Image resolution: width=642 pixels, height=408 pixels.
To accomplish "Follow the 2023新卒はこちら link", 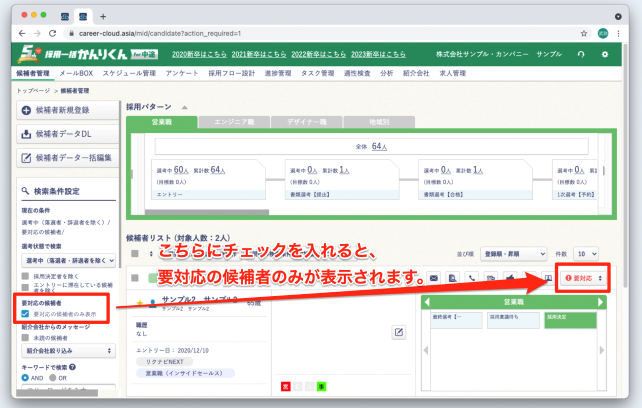I will [378, 54].
